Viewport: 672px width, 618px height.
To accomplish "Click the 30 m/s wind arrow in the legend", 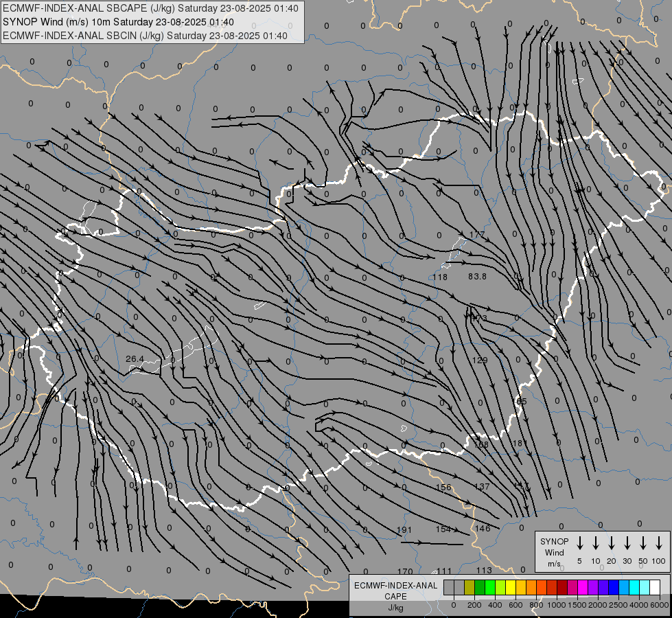I will click(627, 543).
